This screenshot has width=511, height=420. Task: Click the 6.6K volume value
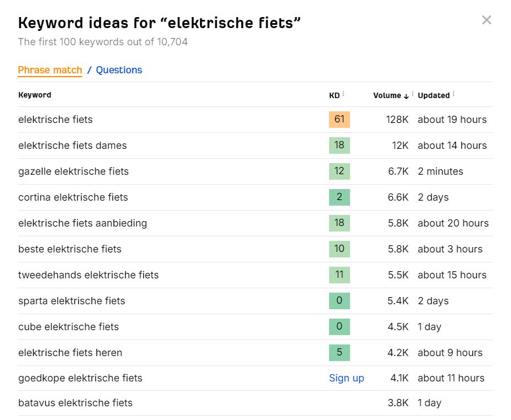[398, 197]
